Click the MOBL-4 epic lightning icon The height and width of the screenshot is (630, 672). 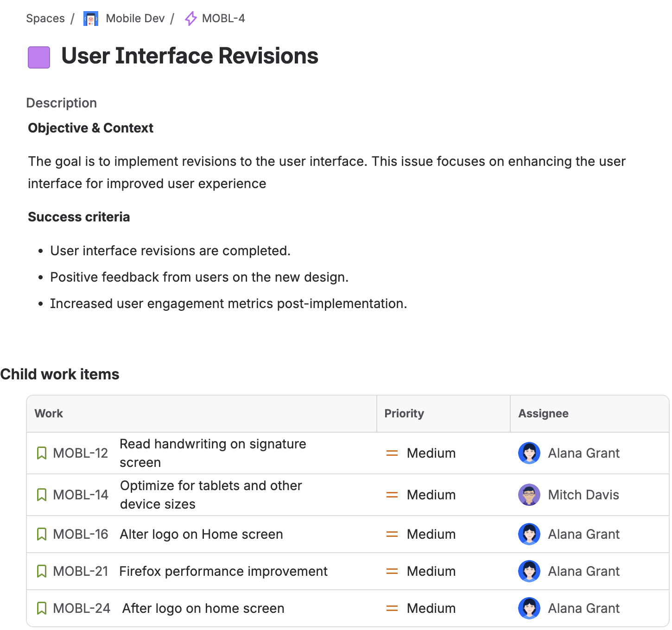[x=190, y=19]
